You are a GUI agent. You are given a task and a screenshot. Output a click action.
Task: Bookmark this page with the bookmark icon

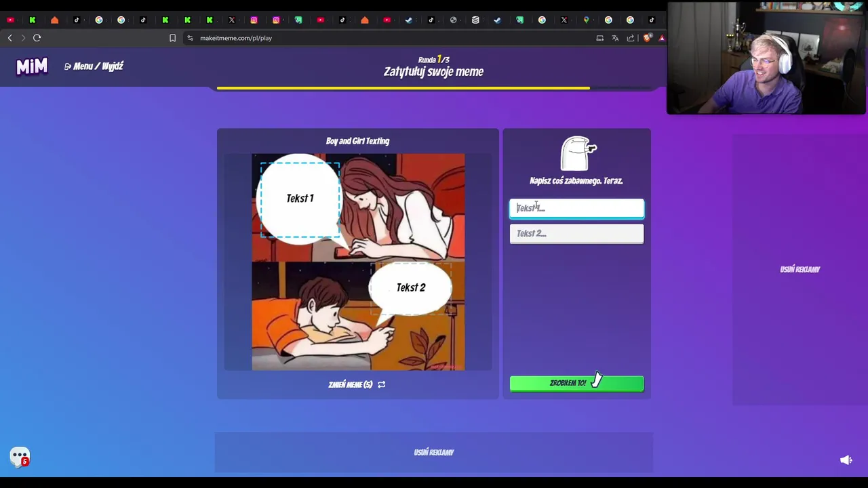[x=172, y=38]
